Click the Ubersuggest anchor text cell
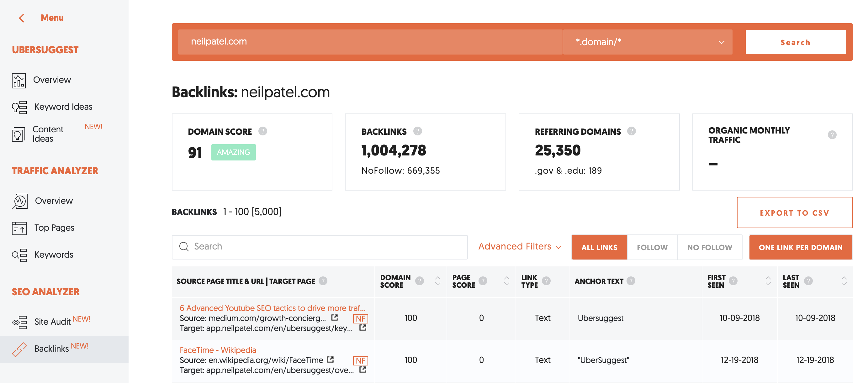Screen dimensions: 868x383 pos(601,318)
